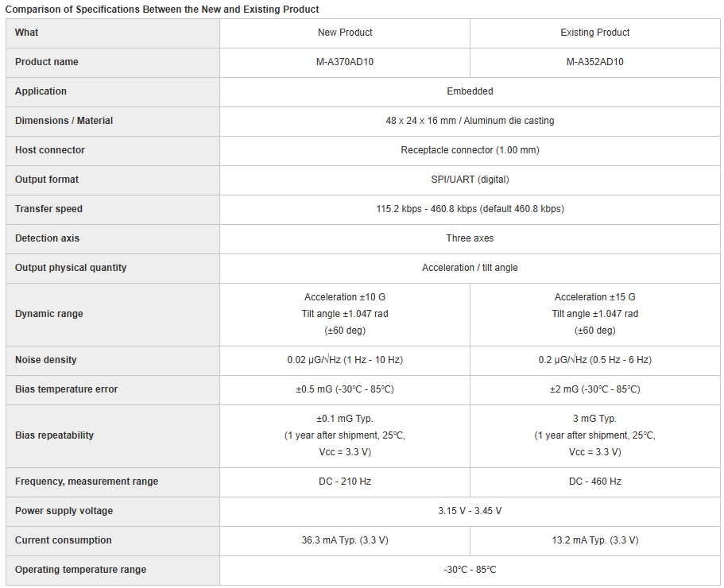Image resolution: width=724 pixels, height=588 pixels.
Task: Select the "Receptacle connector (1.00 mm)" cell
Action: click(x=470, y=150)
